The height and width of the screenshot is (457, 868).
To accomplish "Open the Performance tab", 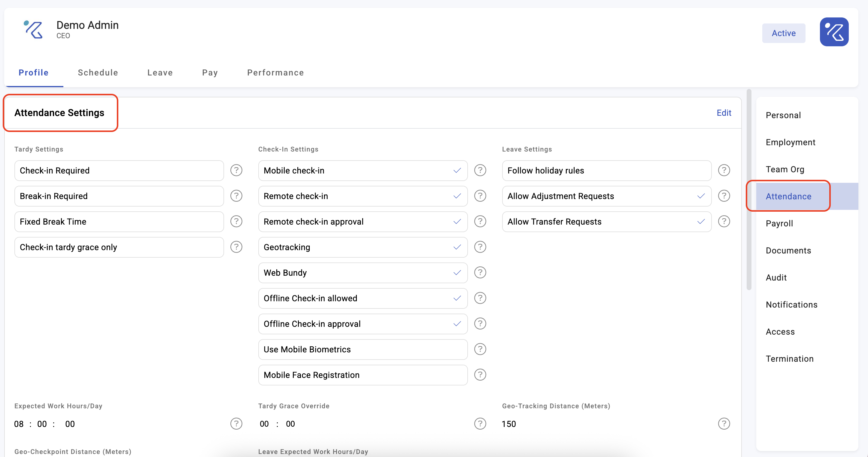I will coord(276,72).
